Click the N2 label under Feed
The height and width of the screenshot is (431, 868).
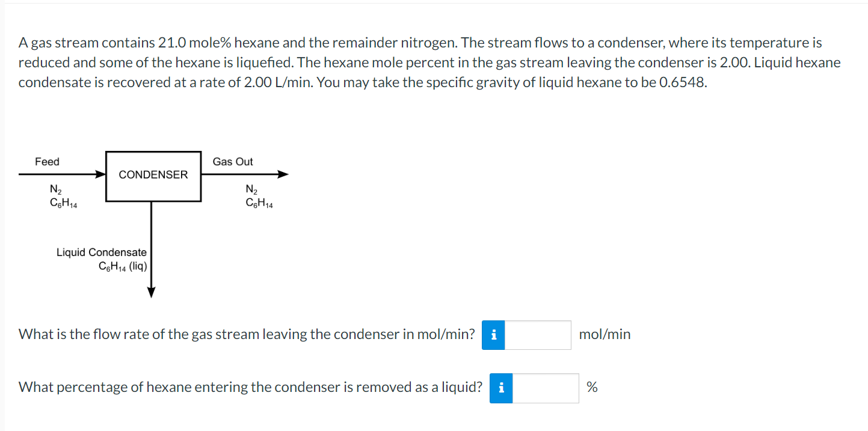(x=55, y=189)
